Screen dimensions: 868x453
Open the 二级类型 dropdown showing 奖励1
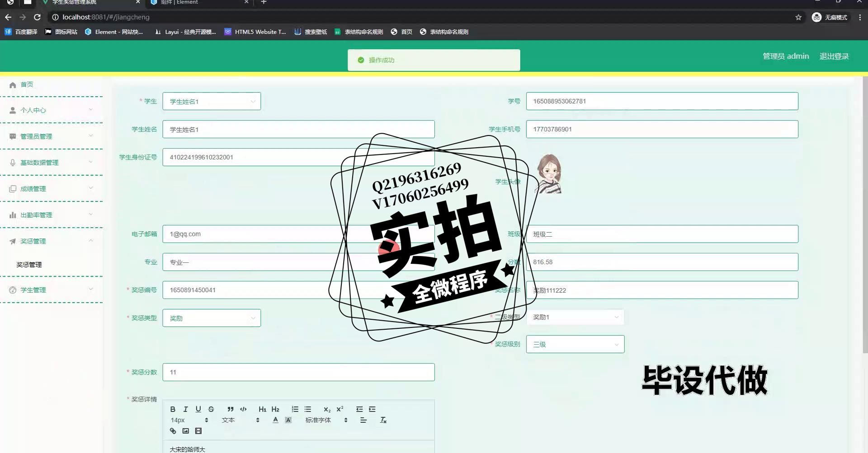[575, 317]
